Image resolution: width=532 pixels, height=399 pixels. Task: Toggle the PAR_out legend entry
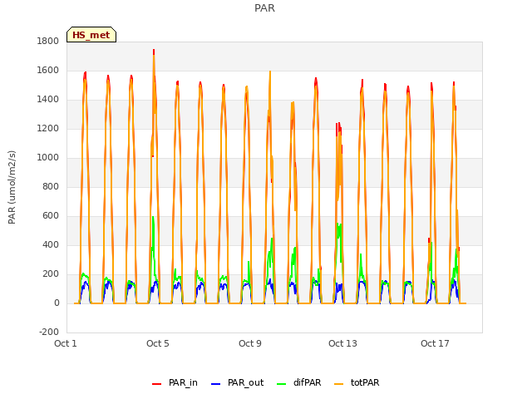[x=237, y=382]
